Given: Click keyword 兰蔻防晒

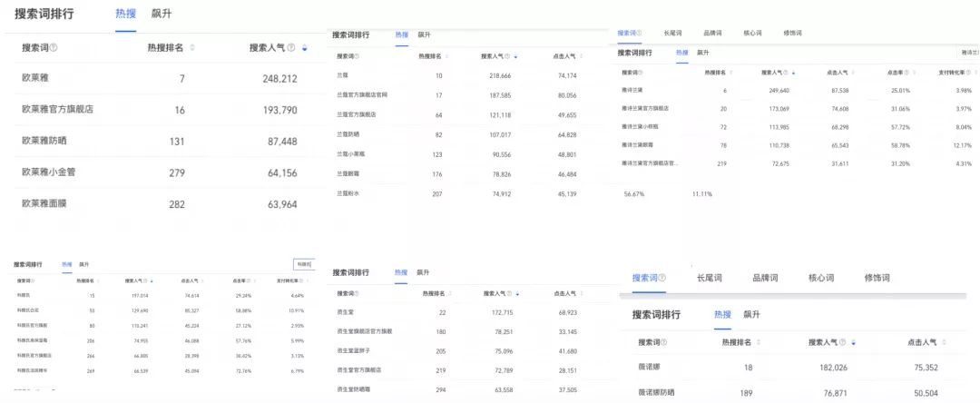Looking at the screenshot, I should click(x=348, y=134).
